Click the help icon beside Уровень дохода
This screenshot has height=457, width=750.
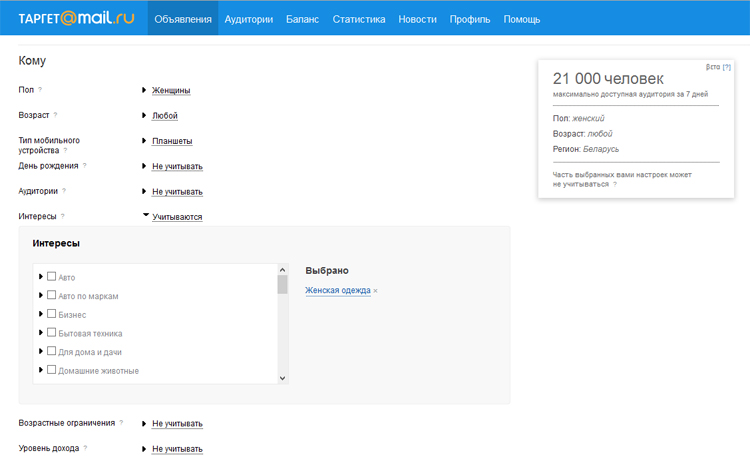(x=86, y=448)
